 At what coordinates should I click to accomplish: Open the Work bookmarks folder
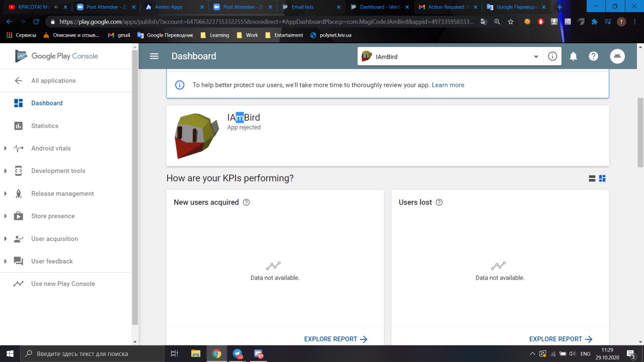pos(247,35)
